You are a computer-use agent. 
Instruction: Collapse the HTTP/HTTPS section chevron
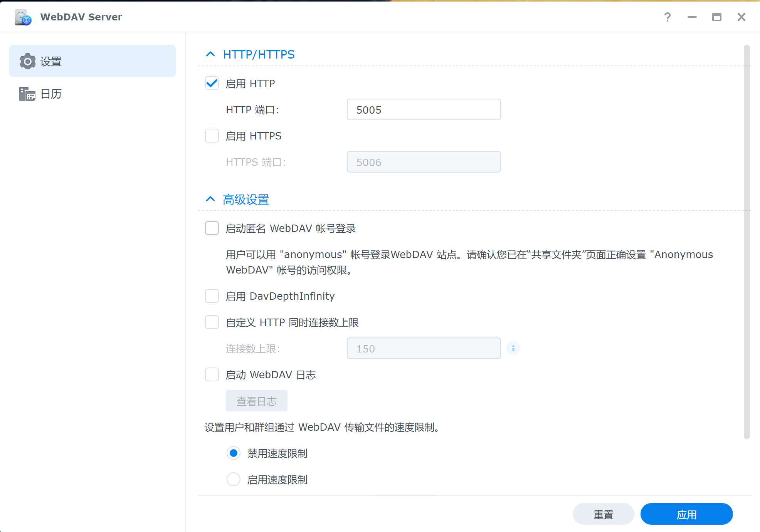pyautogui.click(x=210, y=54)
